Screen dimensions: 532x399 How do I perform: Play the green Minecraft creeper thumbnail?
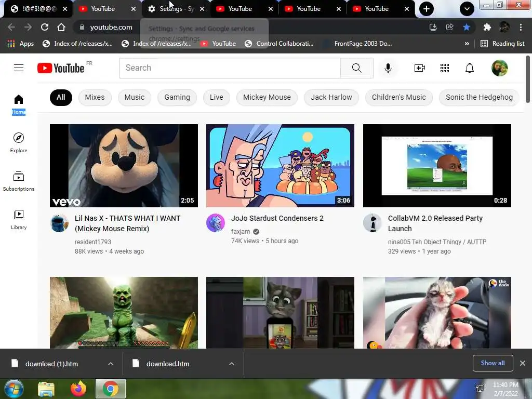pos(124,312)
